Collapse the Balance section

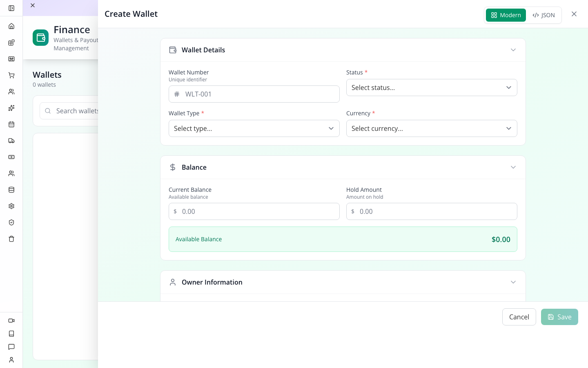coord(513,167)
